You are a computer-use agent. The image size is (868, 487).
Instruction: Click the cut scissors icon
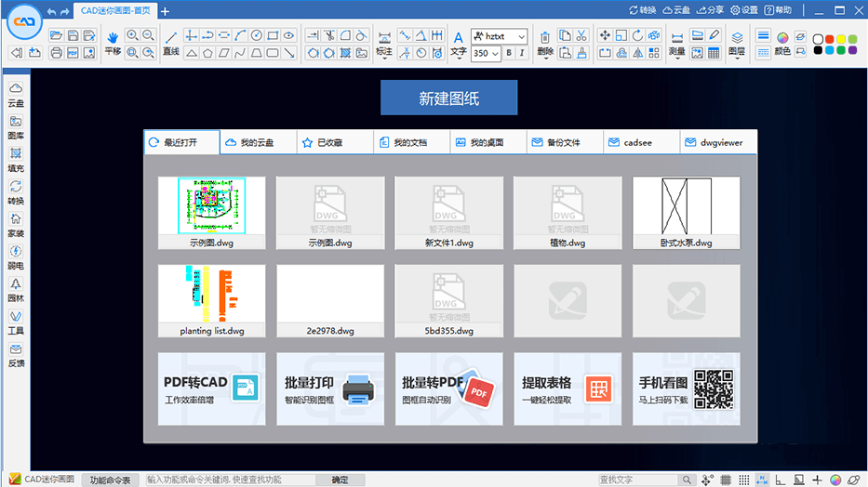point(581,35)
